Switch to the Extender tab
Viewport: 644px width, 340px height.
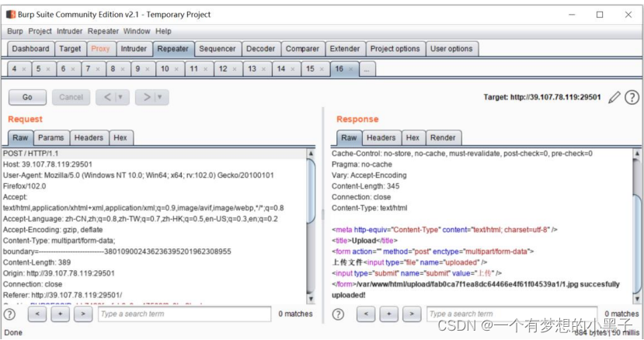345,49
